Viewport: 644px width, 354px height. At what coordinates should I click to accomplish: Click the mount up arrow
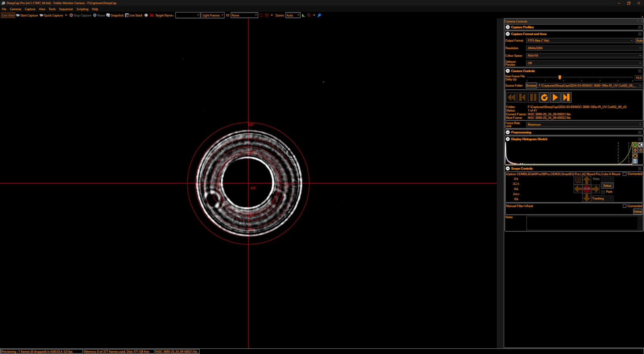pyautogui.click(x=587, y=180)
